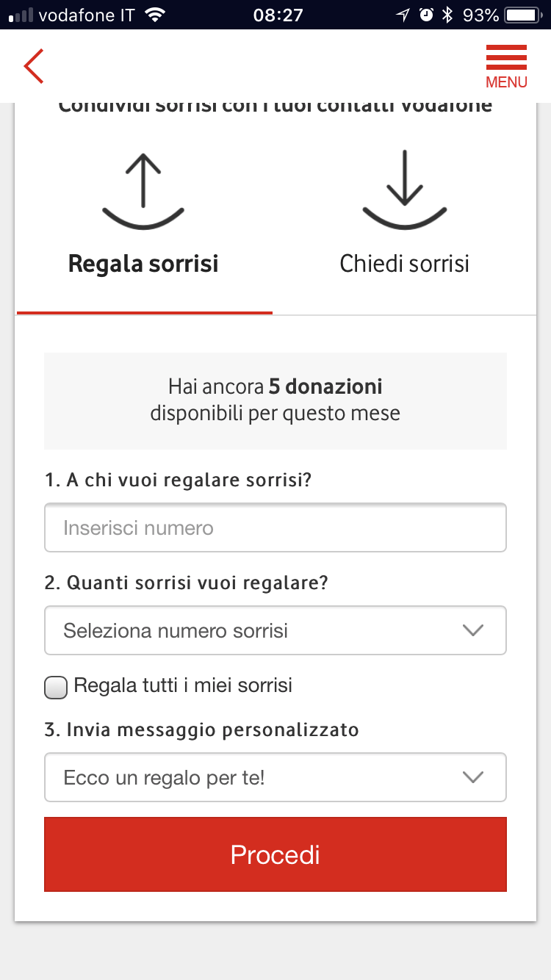The height and width of the screenshot is (980, 551).
Task: Tap the location arrow status icon
Action: (403, 15)
